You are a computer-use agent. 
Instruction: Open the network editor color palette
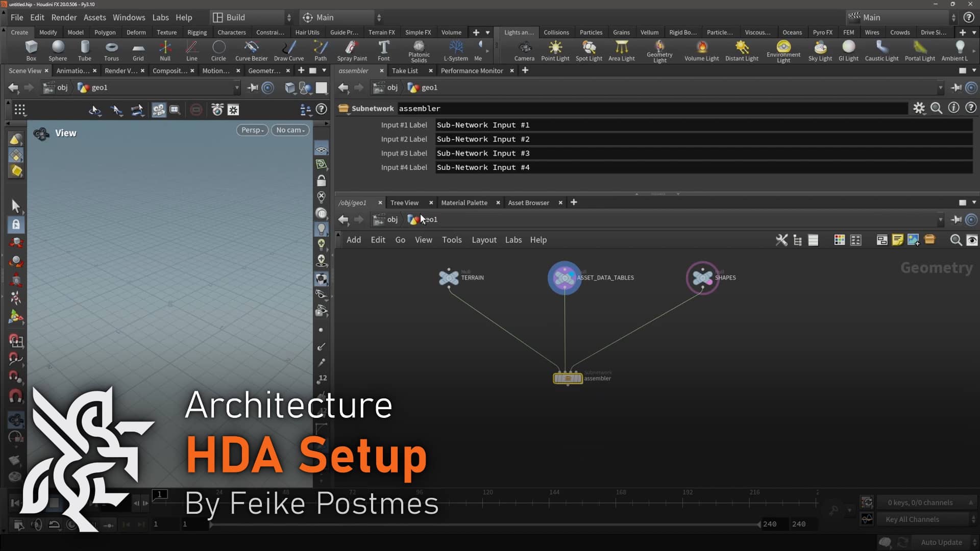pos(839,240)
